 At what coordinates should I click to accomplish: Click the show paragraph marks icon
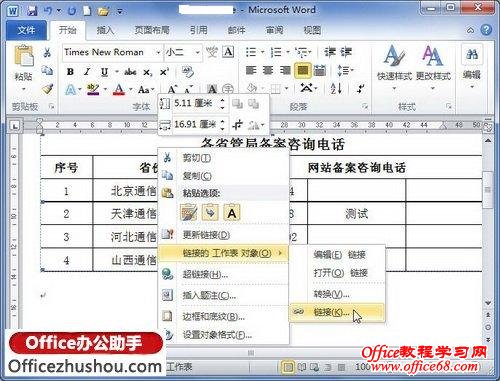[x=360, y=89]
